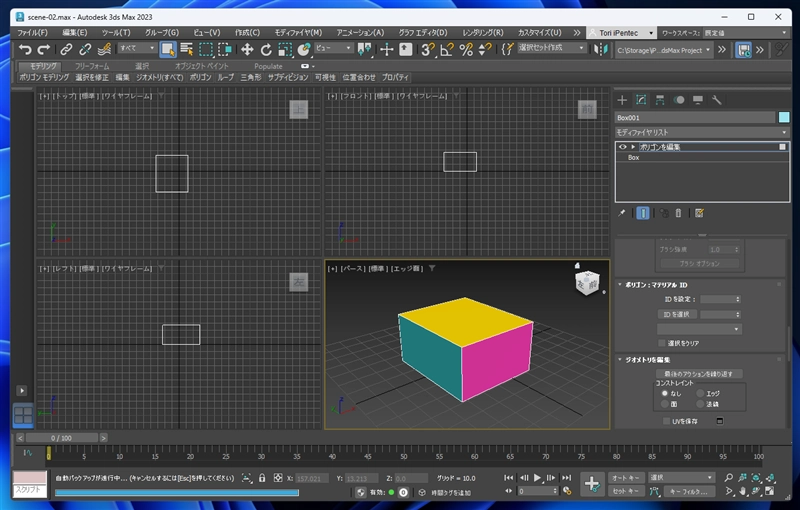Toggle the Spinner Snap icon
The image size is (800, 510).
tap(485, 49)
